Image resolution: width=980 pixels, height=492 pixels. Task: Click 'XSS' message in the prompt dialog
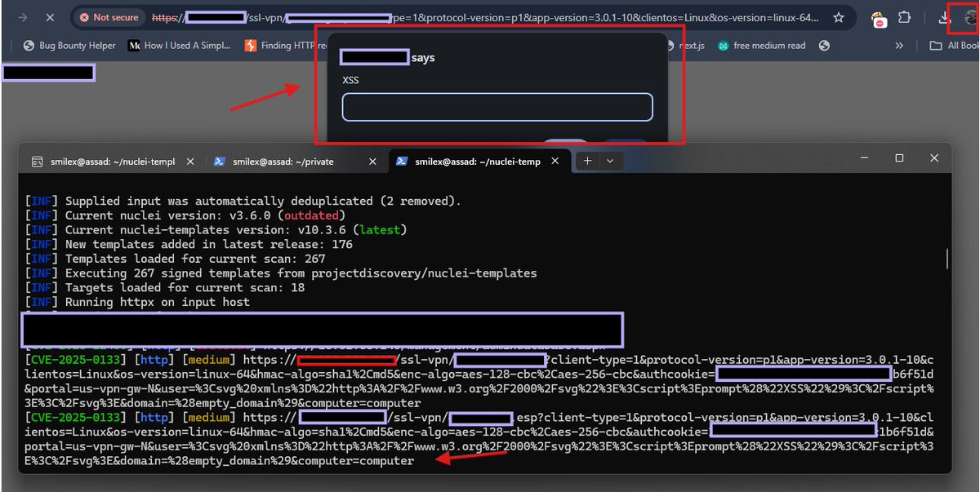[x=350, y=80]
